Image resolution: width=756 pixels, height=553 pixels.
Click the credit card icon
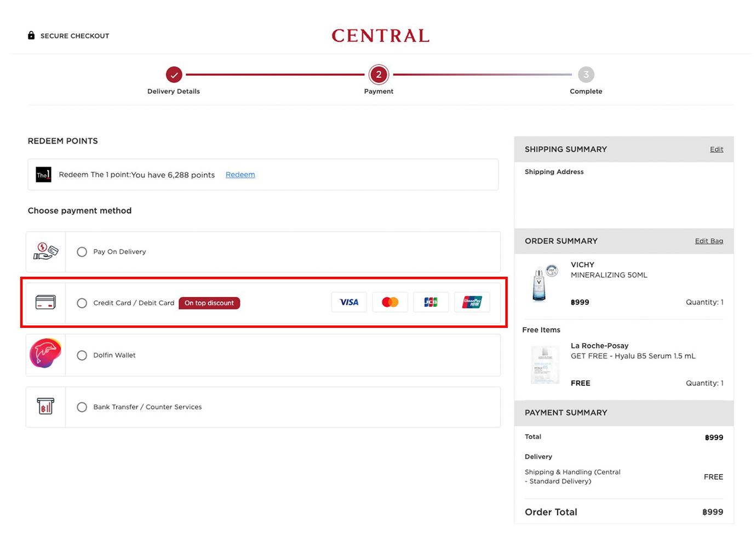[x=45, y=303]
